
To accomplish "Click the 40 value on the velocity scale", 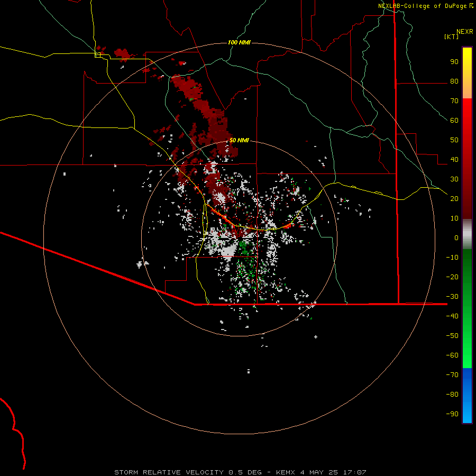I will 454,159.
